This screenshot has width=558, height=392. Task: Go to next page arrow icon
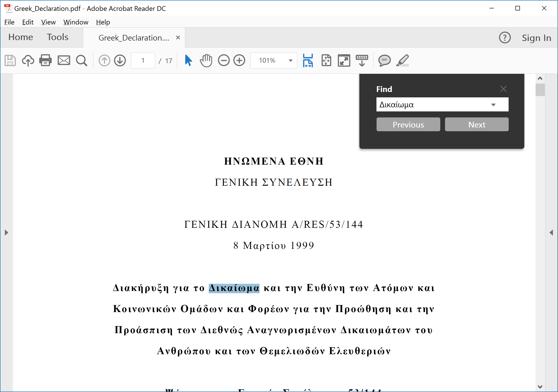[x=120, y=60]
